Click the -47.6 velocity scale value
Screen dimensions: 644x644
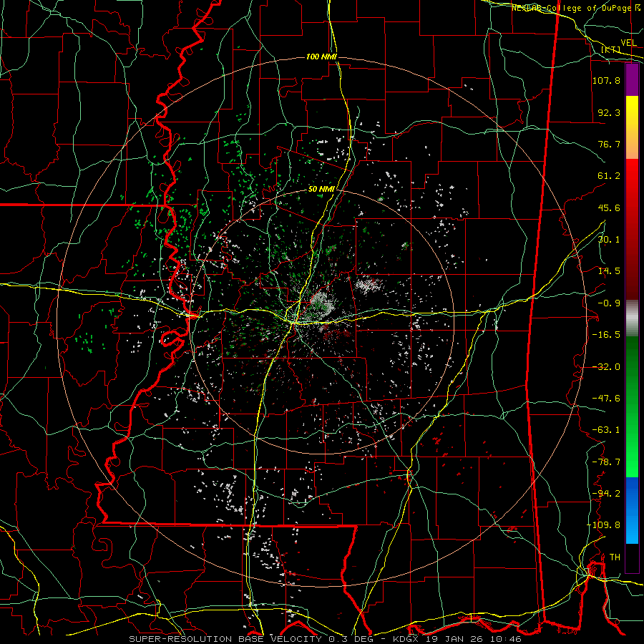point(606,399)
